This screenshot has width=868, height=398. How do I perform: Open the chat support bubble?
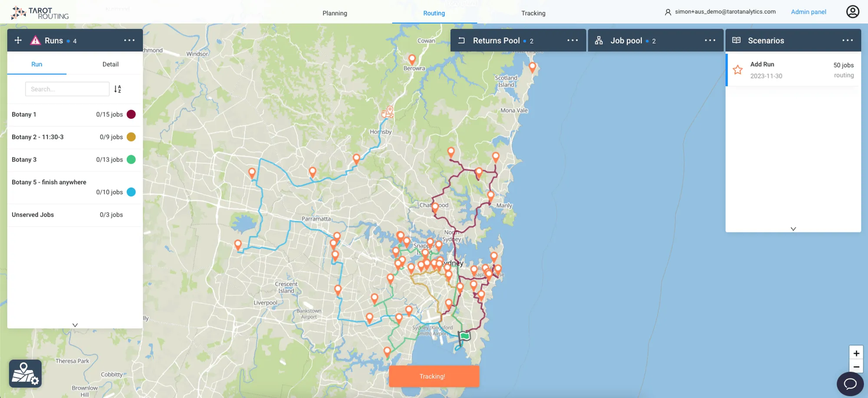pyautogui.click(x=850, y=384)
